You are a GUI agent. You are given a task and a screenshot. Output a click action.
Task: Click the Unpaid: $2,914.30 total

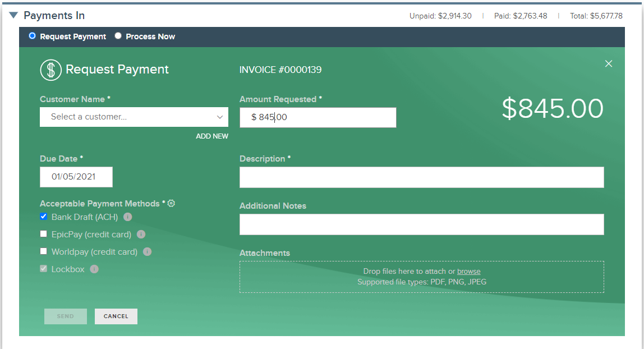tap(440, 16)
